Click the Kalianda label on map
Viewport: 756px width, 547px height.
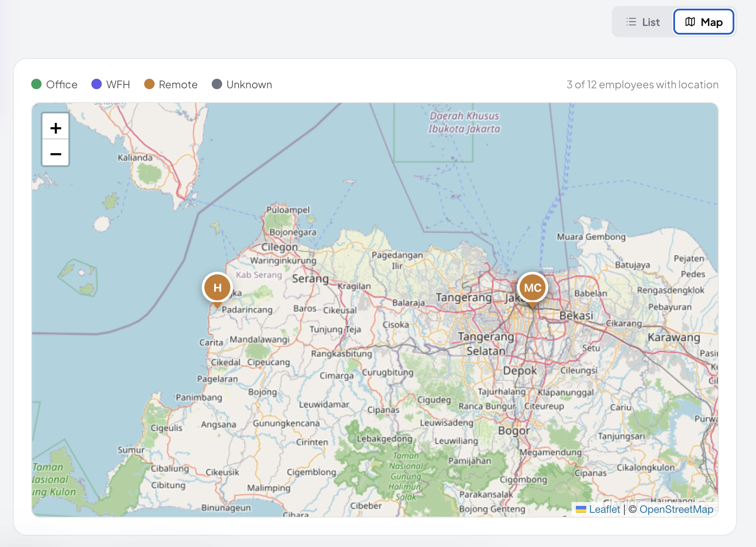click(135, 158)
